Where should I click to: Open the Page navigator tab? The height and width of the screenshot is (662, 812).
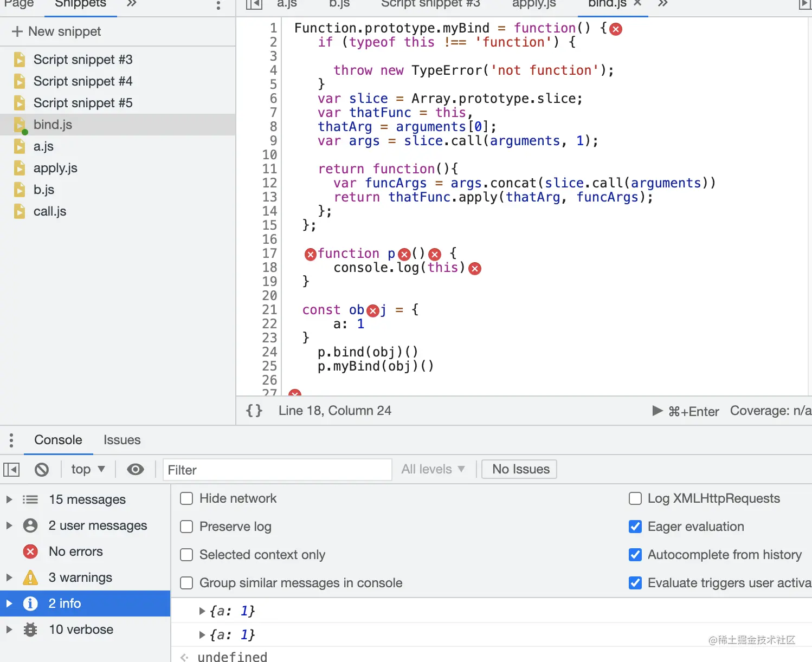(x=18, y=4)
